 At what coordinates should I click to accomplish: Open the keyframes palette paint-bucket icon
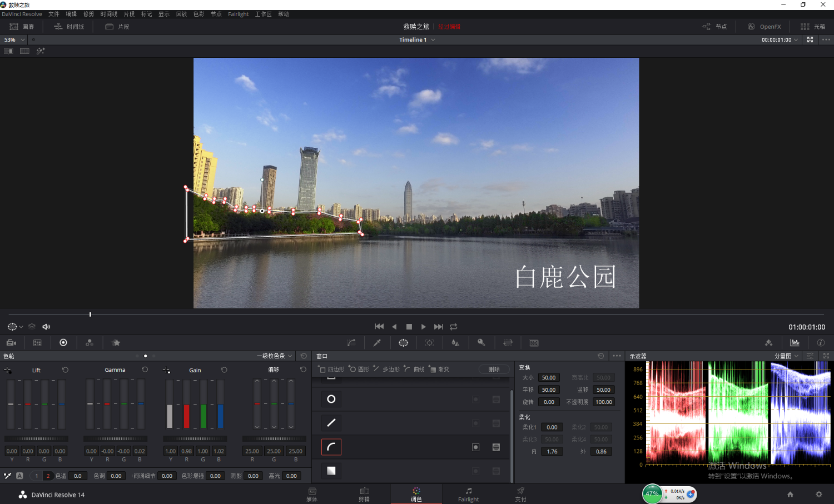768,343
